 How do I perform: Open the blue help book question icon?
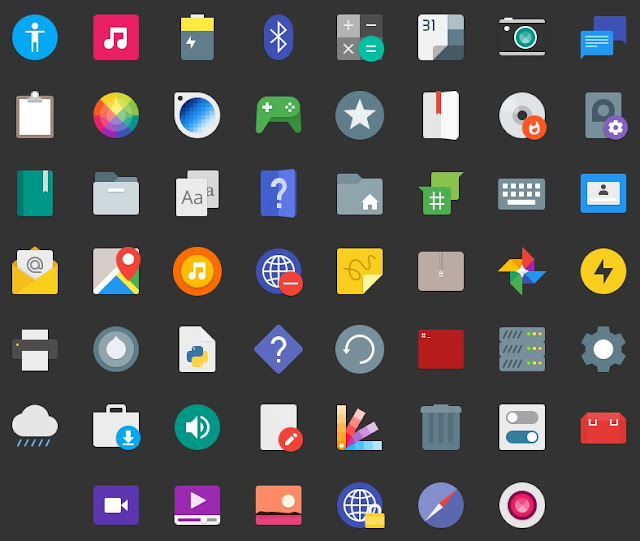tap(278, 193)
